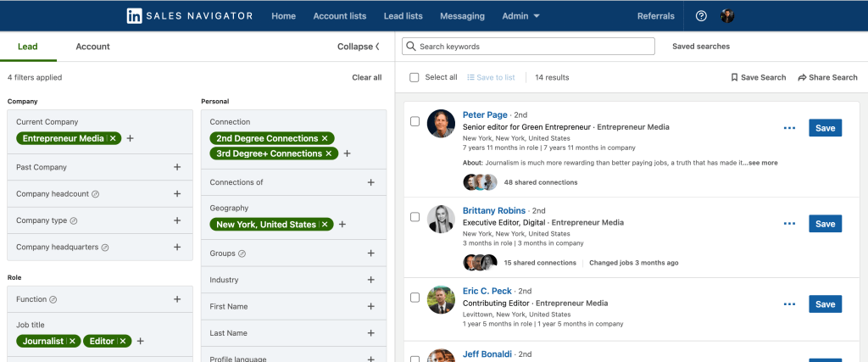Open the profile avatar in the top bar
Viewport: 868px width, 362px height.
726,16
